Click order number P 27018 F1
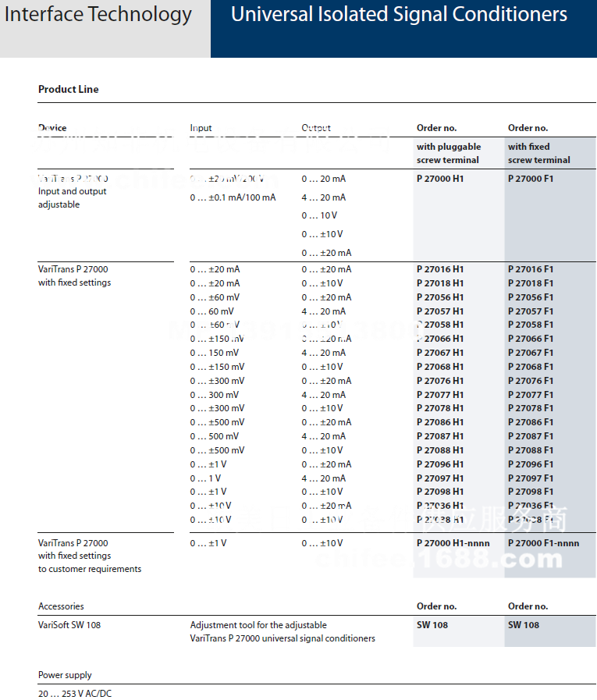 531,283
